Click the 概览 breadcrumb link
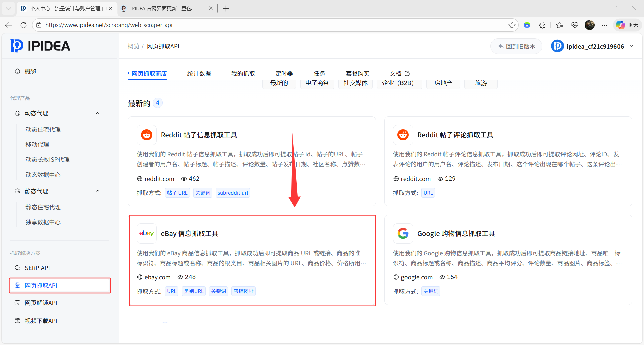Screen dimensions: 644x345 [x=133, y=46]
